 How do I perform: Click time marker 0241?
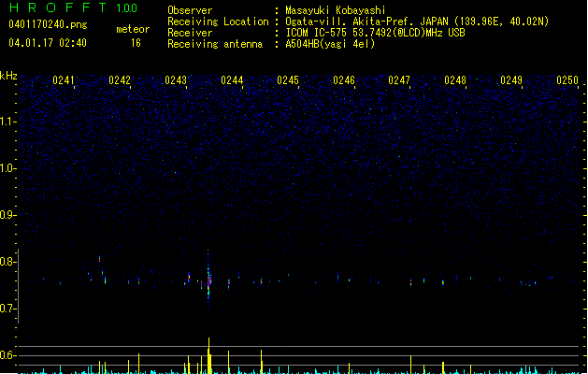pyautogui.click(x=64, y=80)
